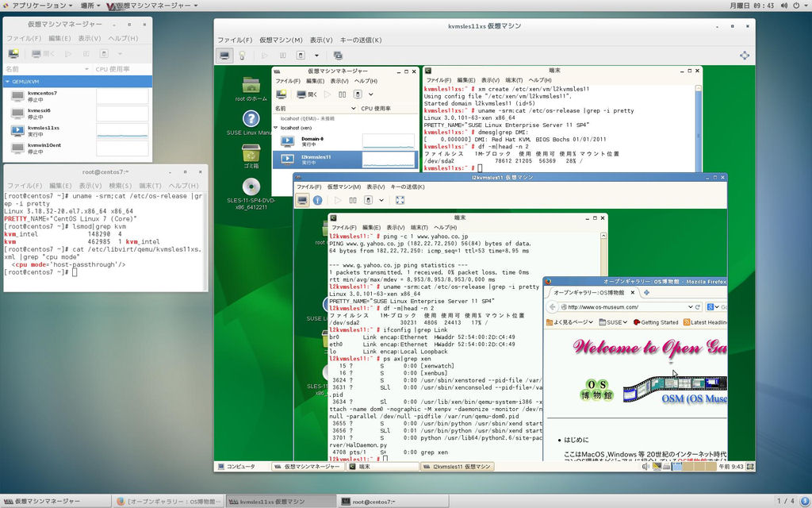812x508 pixels.
Task: Open the shutdown options arrow in l2kvmsles11 toolbar
Action: point(381,200)
